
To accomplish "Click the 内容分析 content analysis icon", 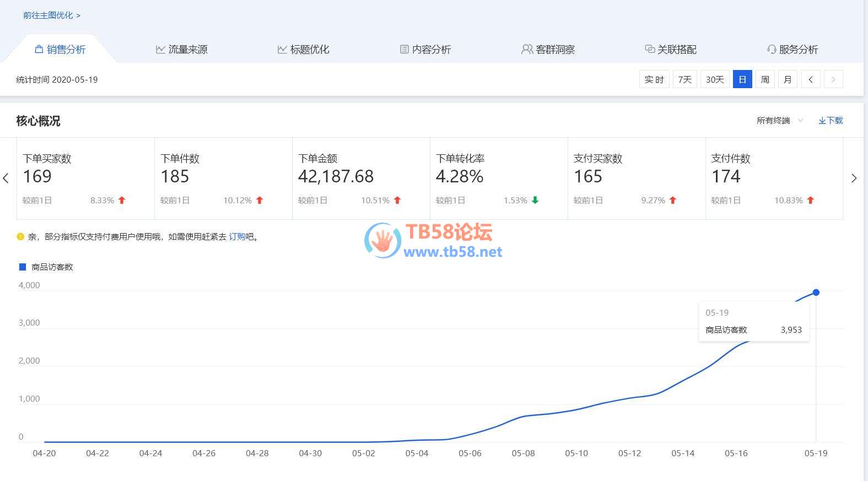I will pyautogui.click(x=404, y=50).
